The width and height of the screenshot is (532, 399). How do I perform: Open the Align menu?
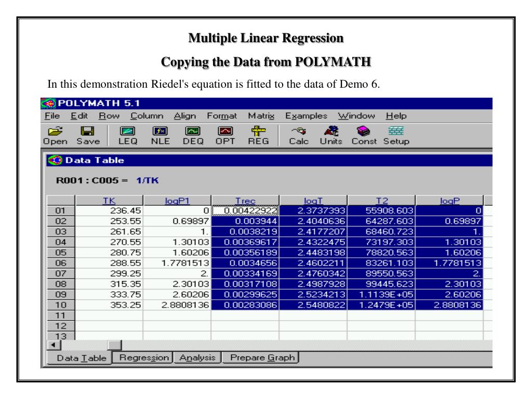(185, 116)
